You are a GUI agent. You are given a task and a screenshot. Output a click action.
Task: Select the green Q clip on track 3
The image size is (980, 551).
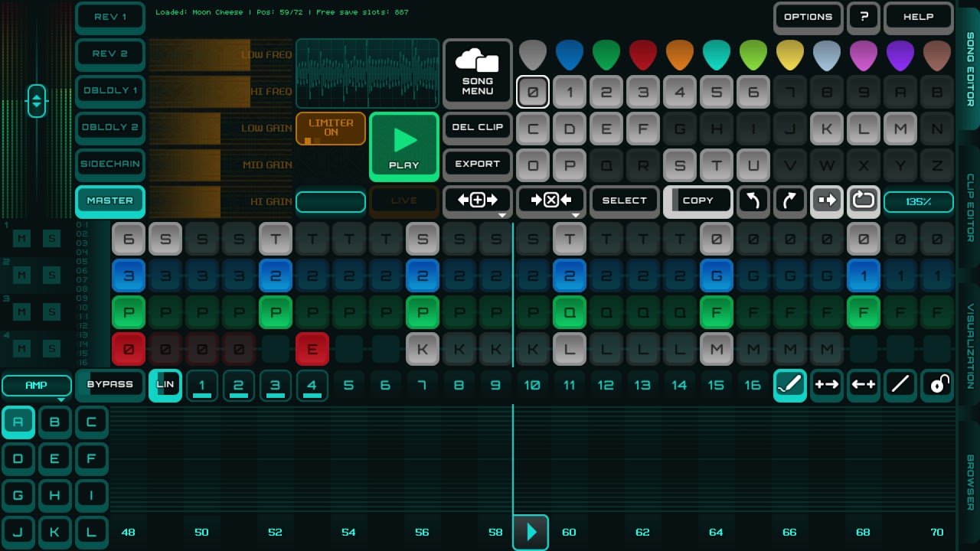coord(570,312)
